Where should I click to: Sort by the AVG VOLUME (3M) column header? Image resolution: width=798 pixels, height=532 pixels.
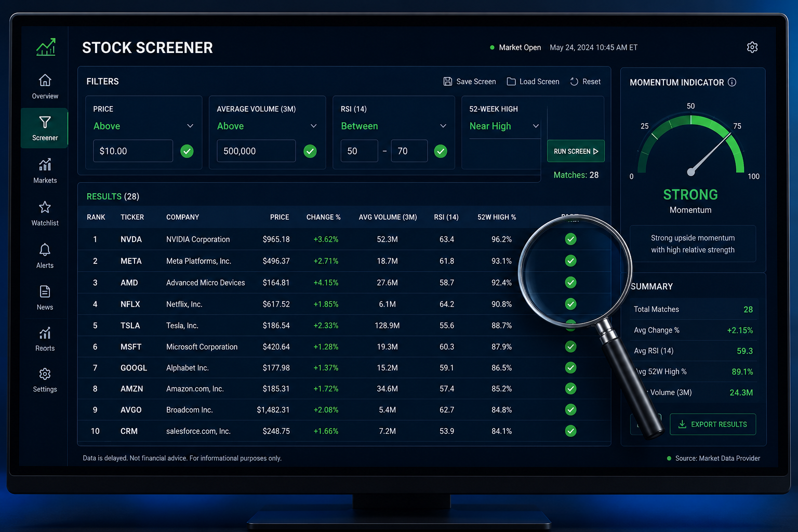388,217
